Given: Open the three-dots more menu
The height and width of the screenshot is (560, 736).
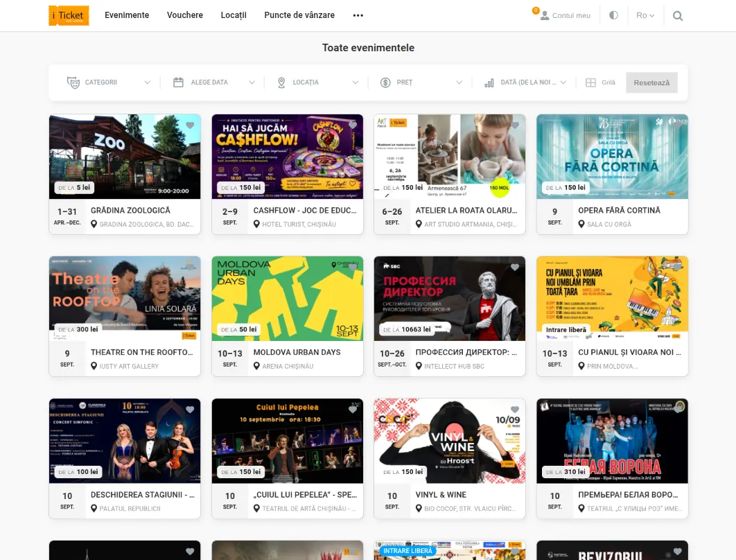Looking at the screenshot, I should pos(358,15).
